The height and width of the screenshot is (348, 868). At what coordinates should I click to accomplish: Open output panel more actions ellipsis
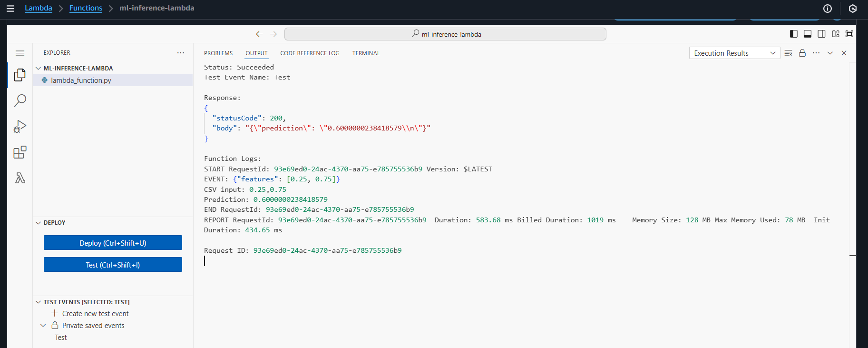pyautogui.click(x=816, y=53)
